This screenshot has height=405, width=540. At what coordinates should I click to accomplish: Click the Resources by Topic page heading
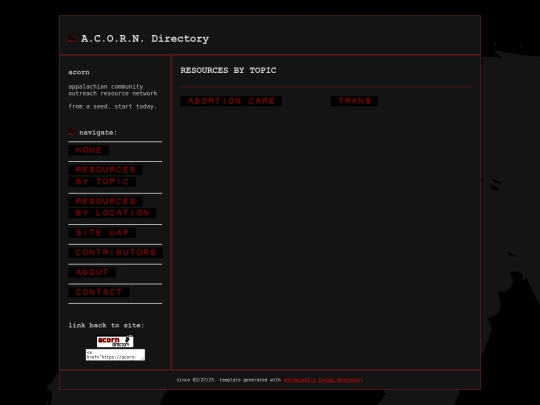228,70
